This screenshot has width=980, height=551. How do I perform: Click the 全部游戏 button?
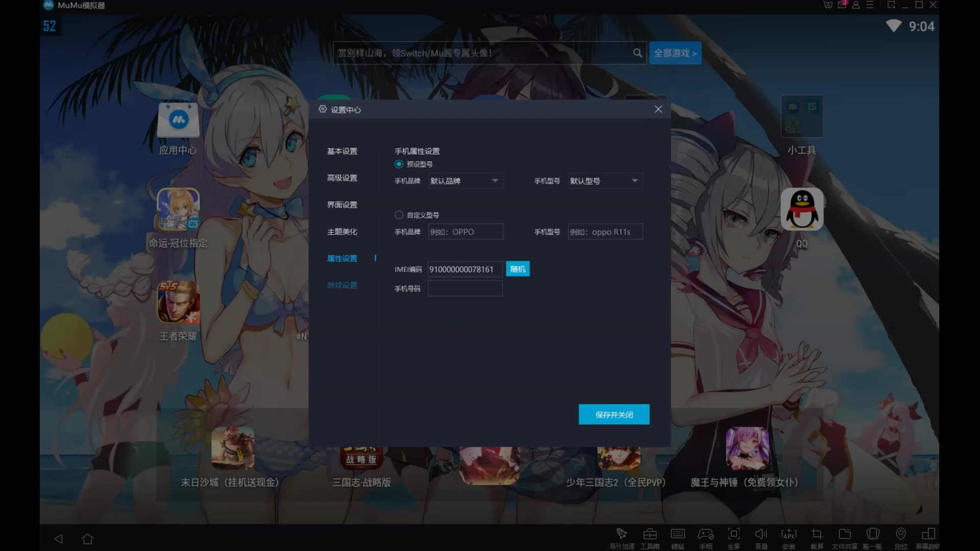point(675,53)
